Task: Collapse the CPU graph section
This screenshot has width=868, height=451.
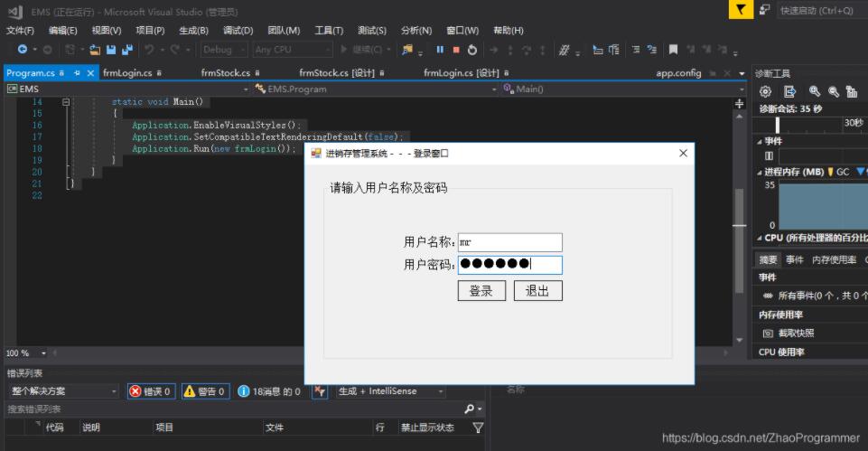Action: point(760,238)
